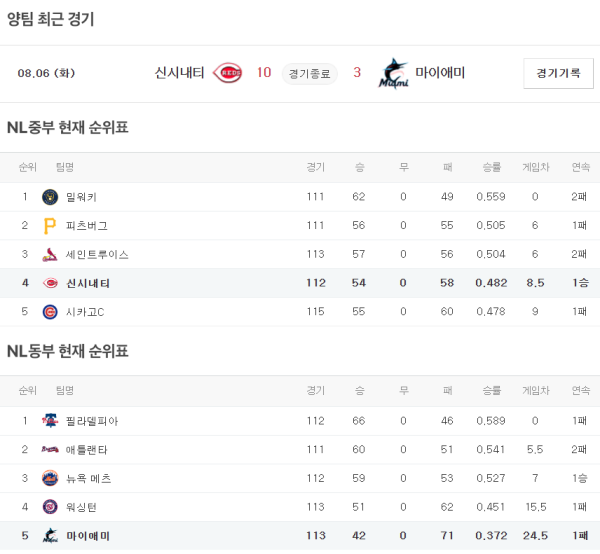Click the 승률 column header in NL중부 table
The width and height of the screenshot is (600, 554).
(x=491, y=167)
